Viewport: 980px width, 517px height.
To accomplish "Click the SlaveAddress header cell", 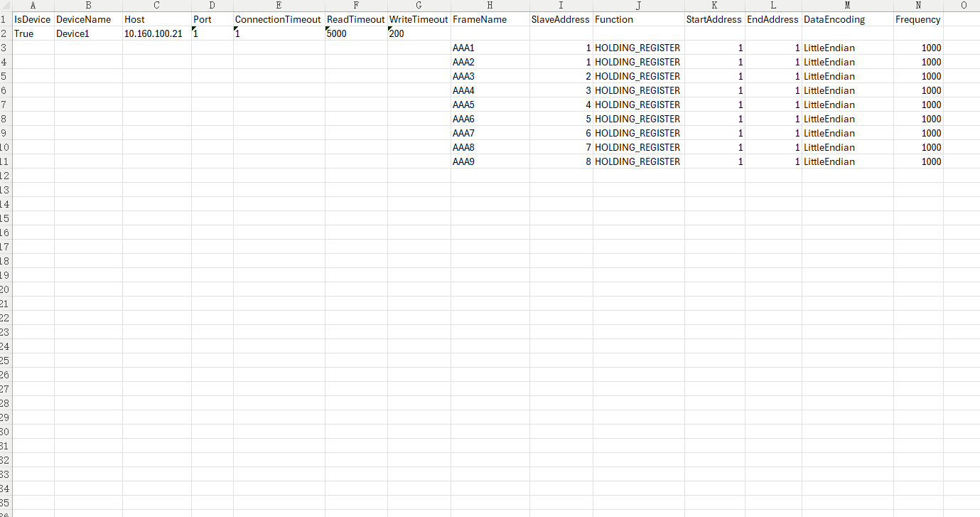I will tap(561, 19).
